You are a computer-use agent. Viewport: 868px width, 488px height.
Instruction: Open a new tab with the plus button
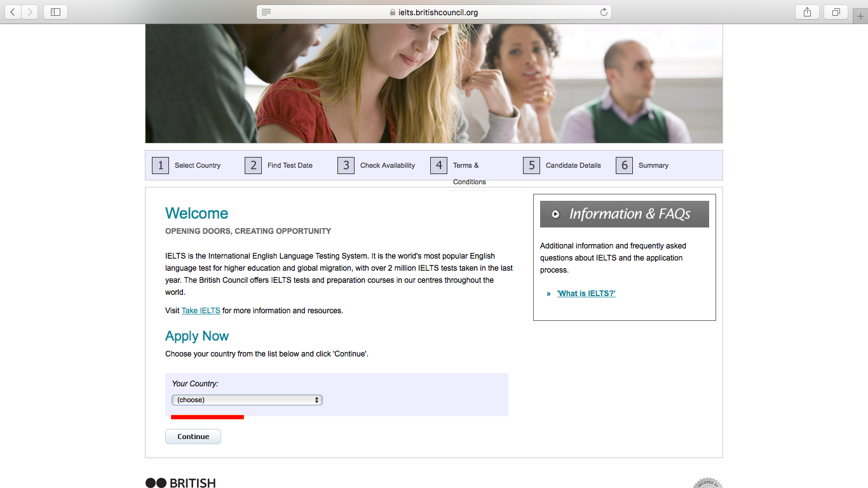[860, 17]
